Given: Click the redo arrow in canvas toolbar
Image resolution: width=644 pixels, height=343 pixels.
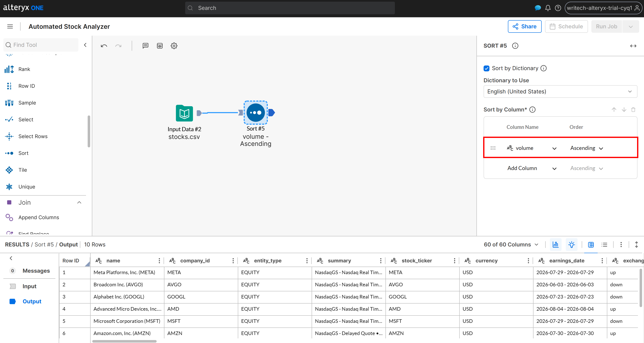Looking at the screenshot, I should [x=118, y=46].
